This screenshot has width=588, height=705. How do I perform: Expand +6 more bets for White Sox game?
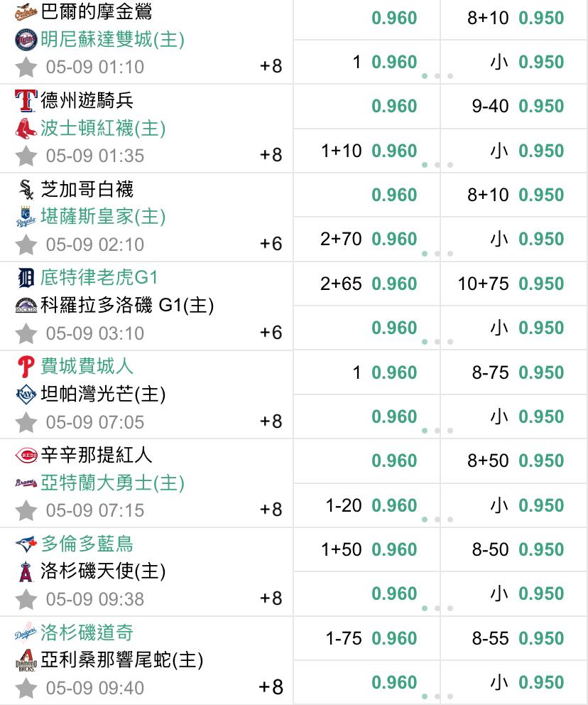[271, 244]
